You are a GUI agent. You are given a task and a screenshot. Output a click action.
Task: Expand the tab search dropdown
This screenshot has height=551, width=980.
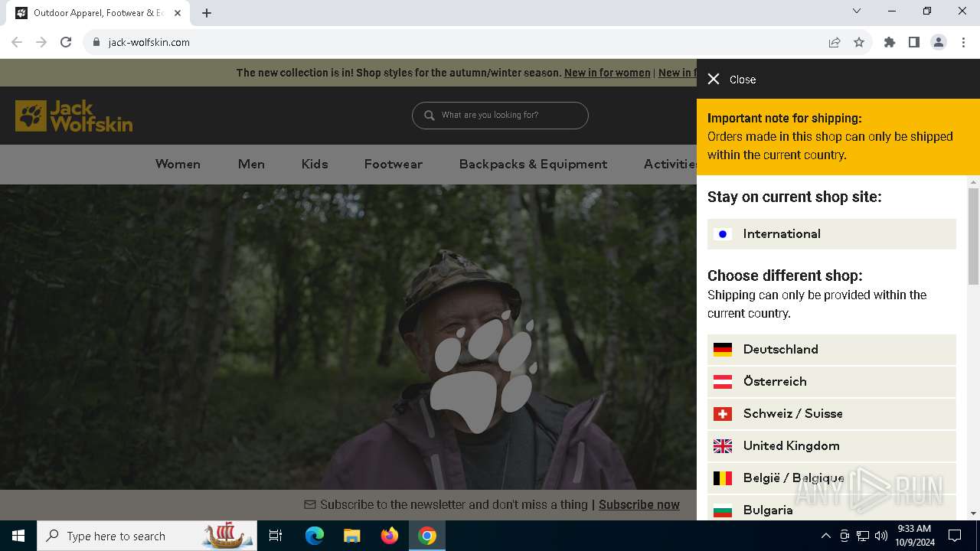[x=857, y=11]
